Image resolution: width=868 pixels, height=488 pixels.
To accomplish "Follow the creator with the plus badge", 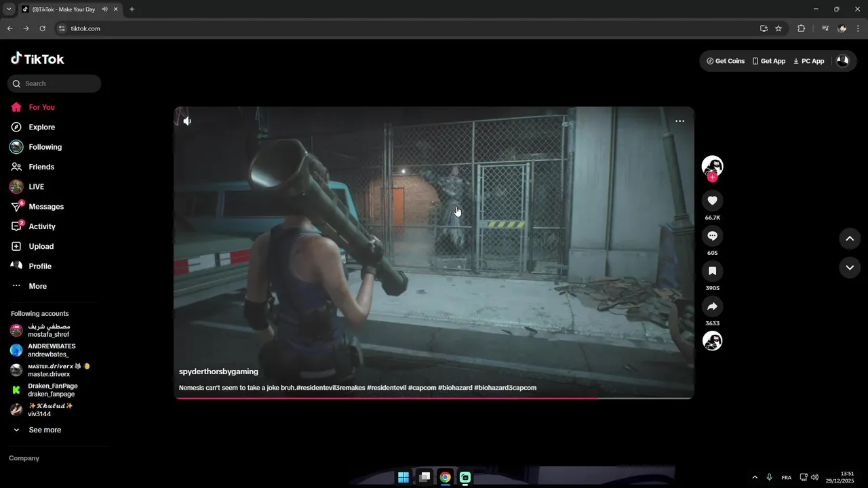I will click(712, 177).
